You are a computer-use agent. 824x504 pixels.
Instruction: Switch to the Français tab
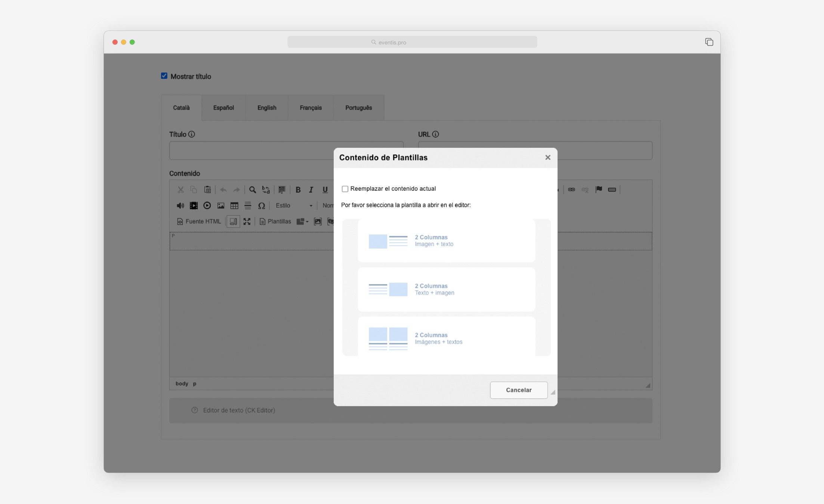point(311,108)
